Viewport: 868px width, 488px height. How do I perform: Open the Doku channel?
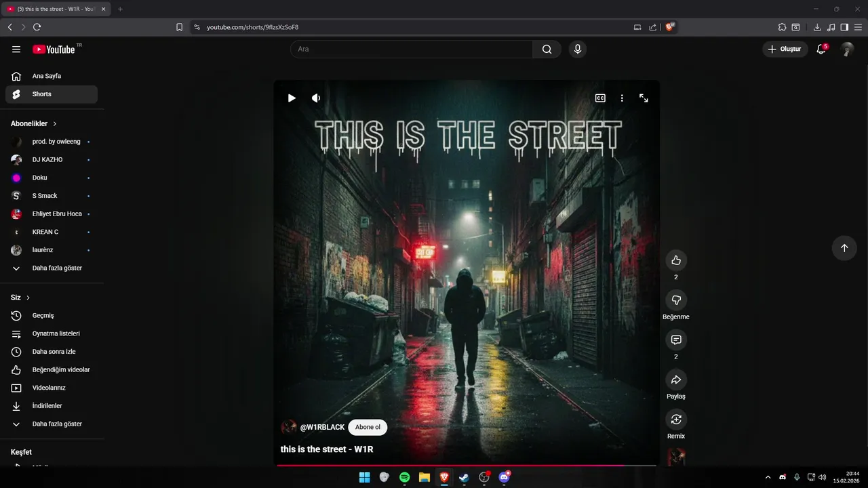tap(52, 178)
